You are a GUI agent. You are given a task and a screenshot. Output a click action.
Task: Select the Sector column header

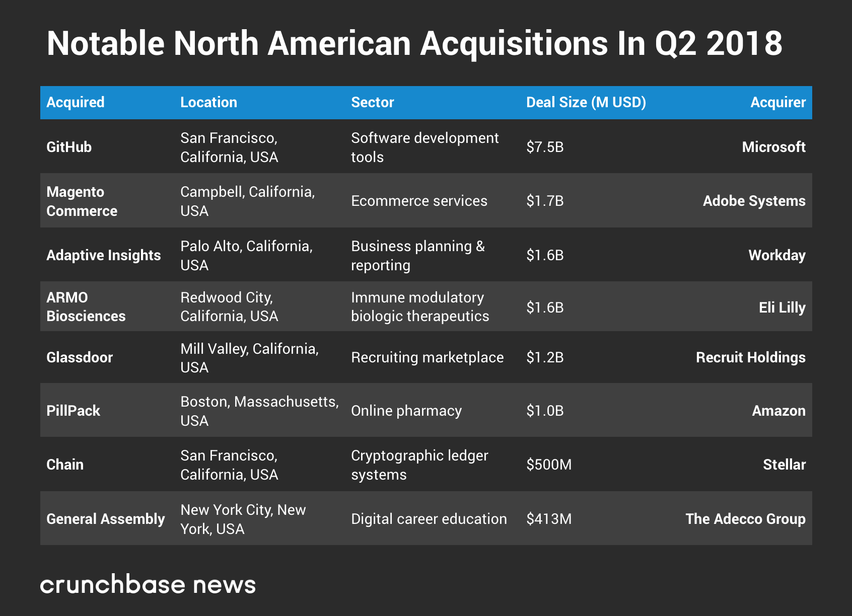pos(372,102)
